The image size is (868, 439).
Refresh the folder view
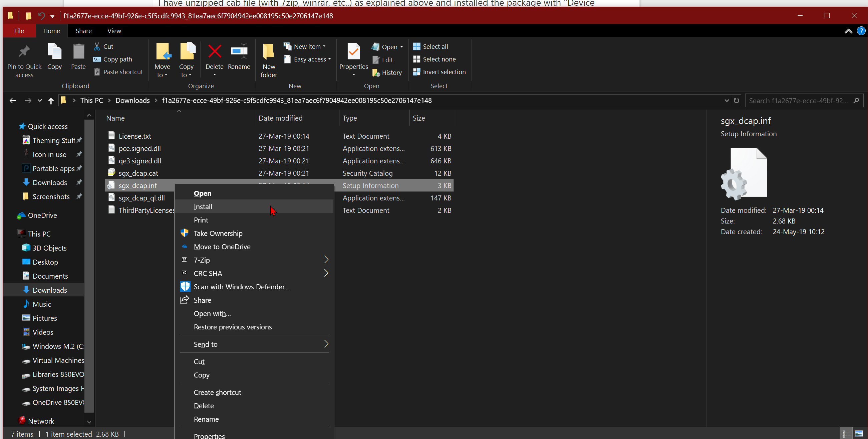click(x=736, y=101)
